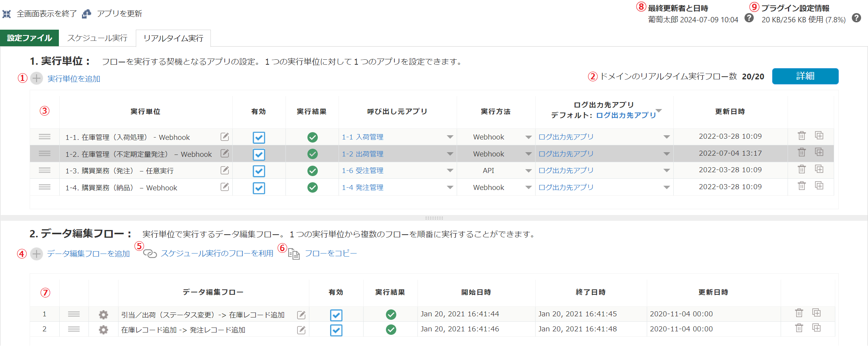
Task: Toggle enabled checkbox for 1-4 row
Action: pyautogui.click(x=259, y=188)
